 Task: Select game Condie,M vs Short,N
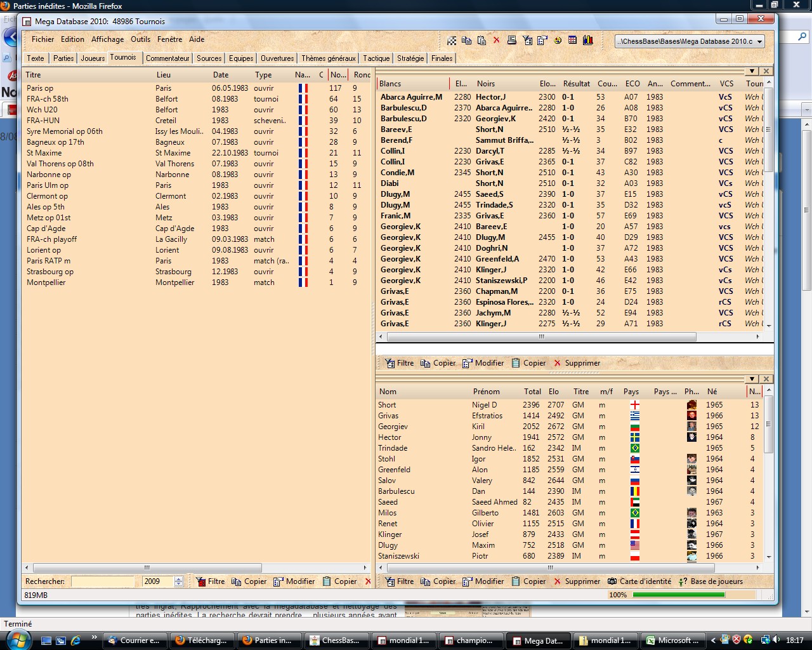[570, 173]
